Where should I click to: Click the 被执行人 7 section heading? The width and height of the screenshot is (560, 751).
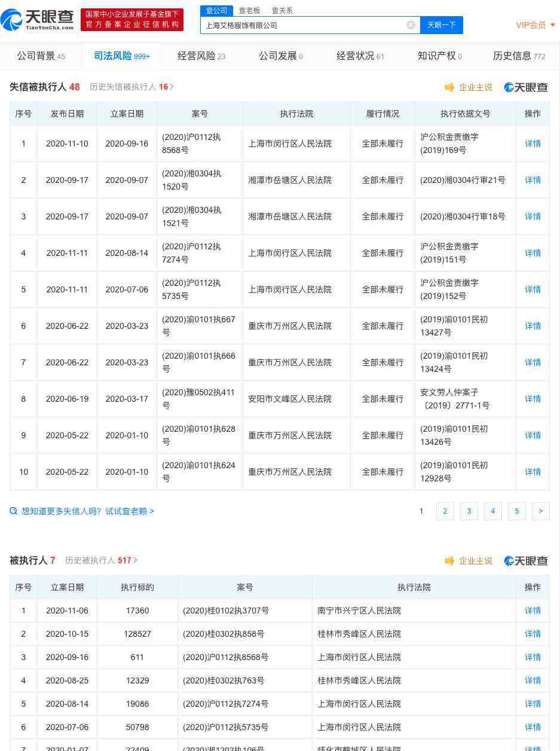coord(32,560)
